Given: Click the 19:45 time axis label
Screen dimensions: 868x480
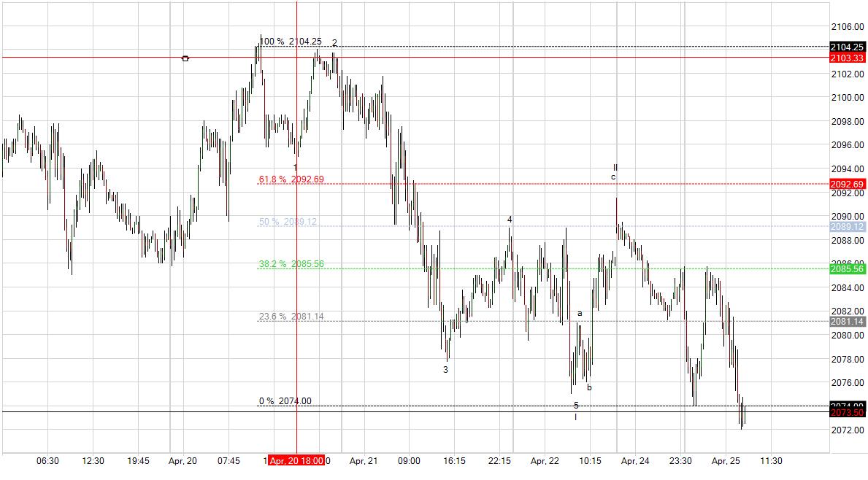Looking at the screenshot, I should pos(139,461).
